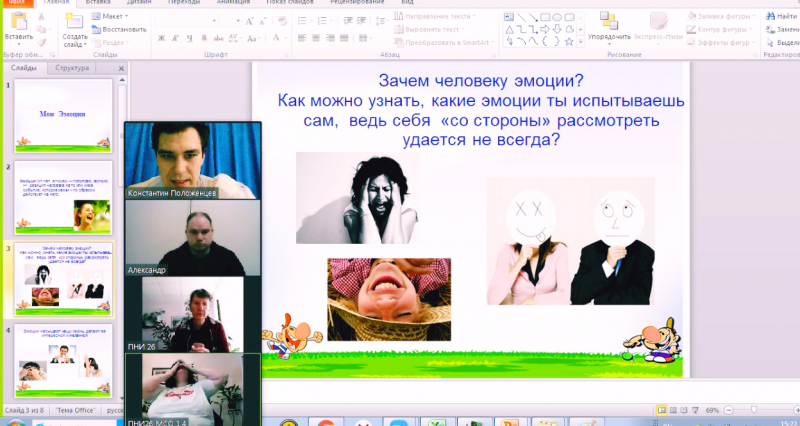
Task: Click the underline Ч icon
Action: [x=187, y=39]
